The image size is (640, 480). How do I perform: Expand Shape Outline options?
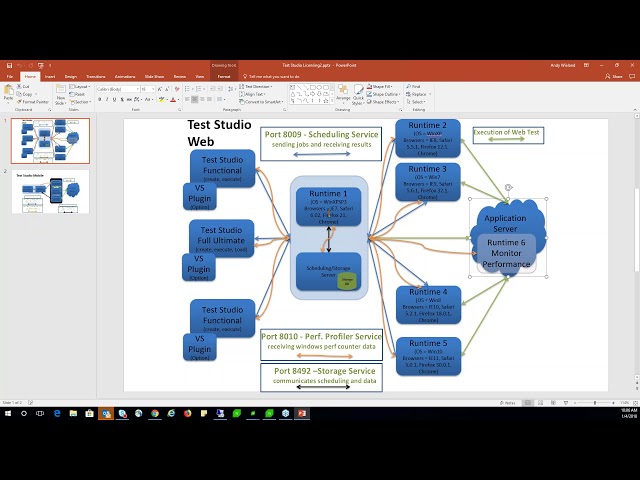click(384, 94)
